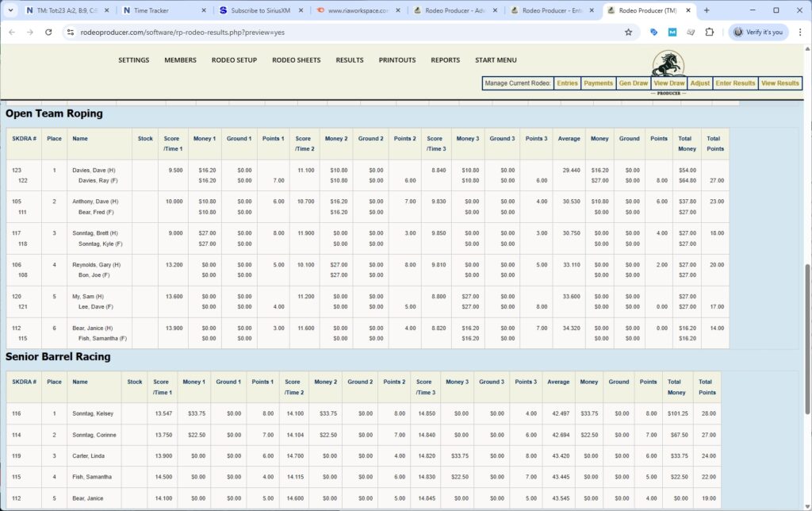Open the RESULTS menu
This screenshot has width=812, height=511.
[x=350, y=60]
